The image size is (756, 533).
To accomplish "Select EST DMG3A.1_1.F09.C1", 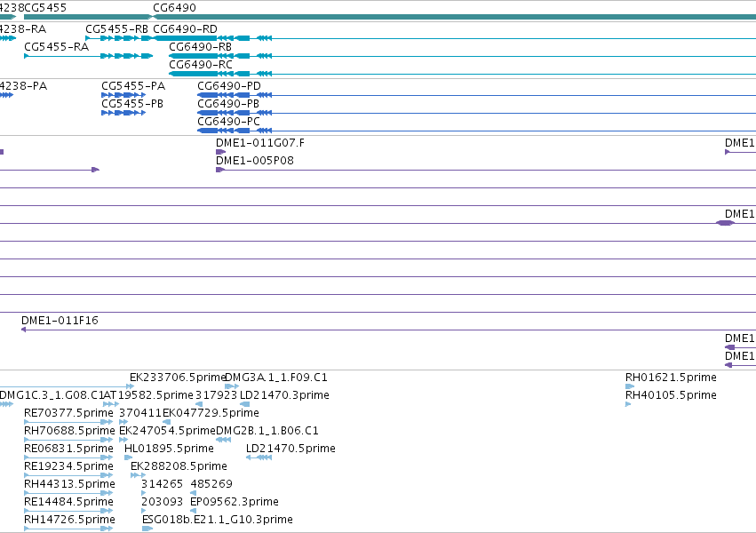I will tap(232, 386).
